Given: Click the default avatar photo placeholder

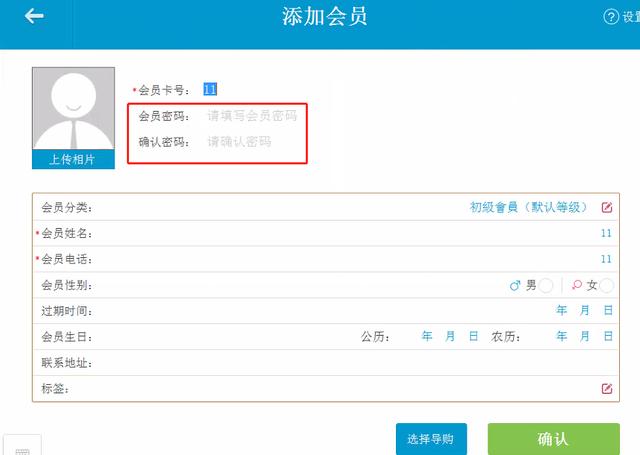Looking at the screenshot, I should [71, 109].
